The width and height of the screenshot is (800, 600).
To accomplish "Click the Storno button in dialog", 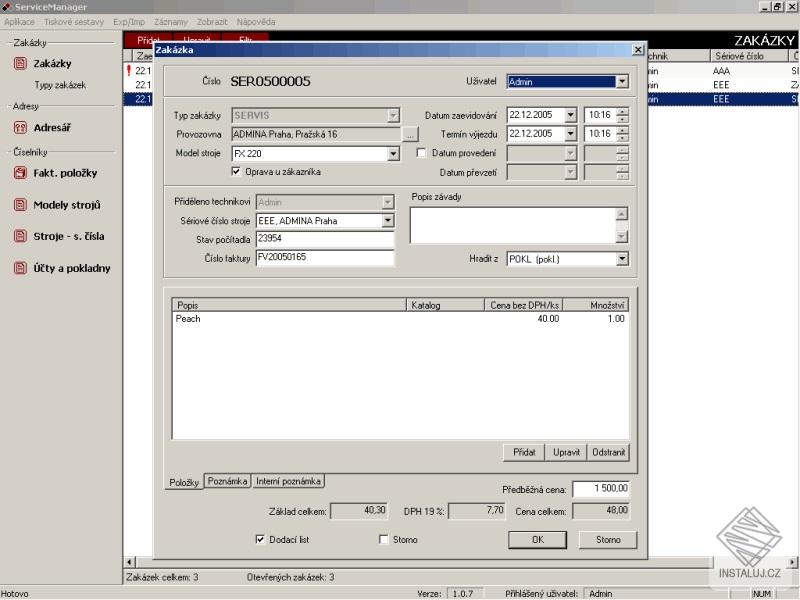I will pyautogui.click(x=608, y=540).
